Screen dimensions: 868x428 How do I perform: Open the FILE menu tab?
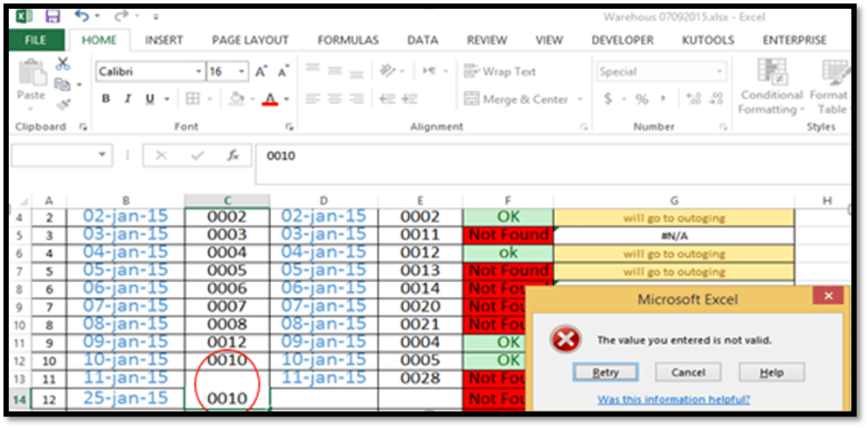point(36,40)
